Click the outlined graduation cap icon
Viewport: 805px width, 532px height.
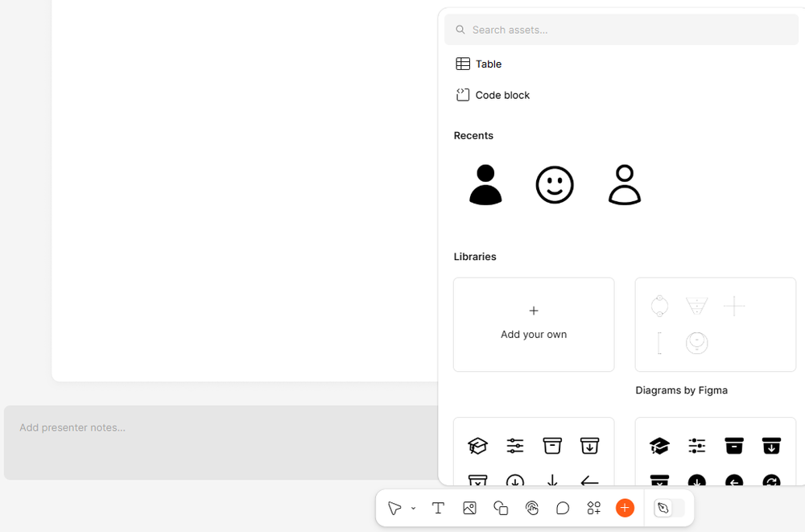[477, 446]
